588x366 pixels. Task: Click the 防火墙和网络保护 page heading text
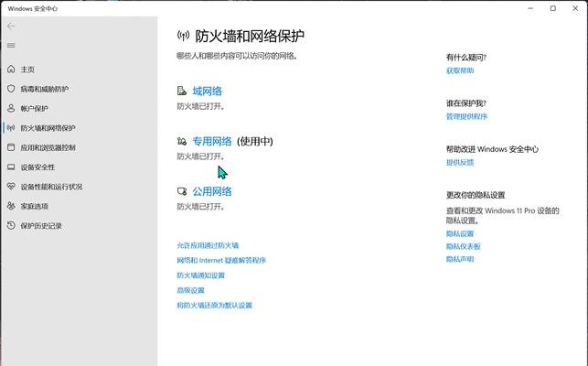click(x=250, y=36)
